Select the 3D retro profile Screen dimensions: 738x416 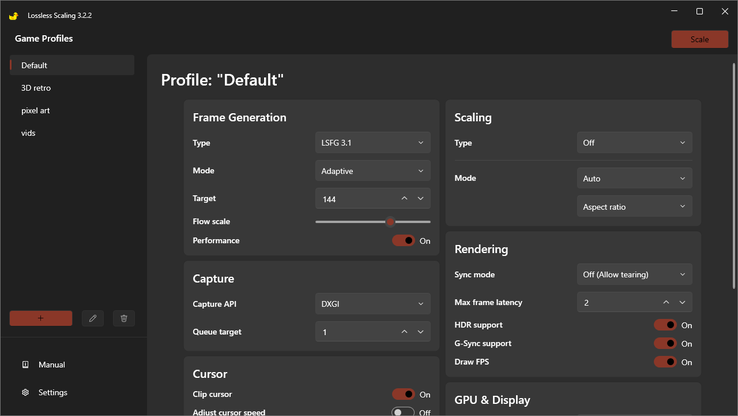click(x=72, y=88)
